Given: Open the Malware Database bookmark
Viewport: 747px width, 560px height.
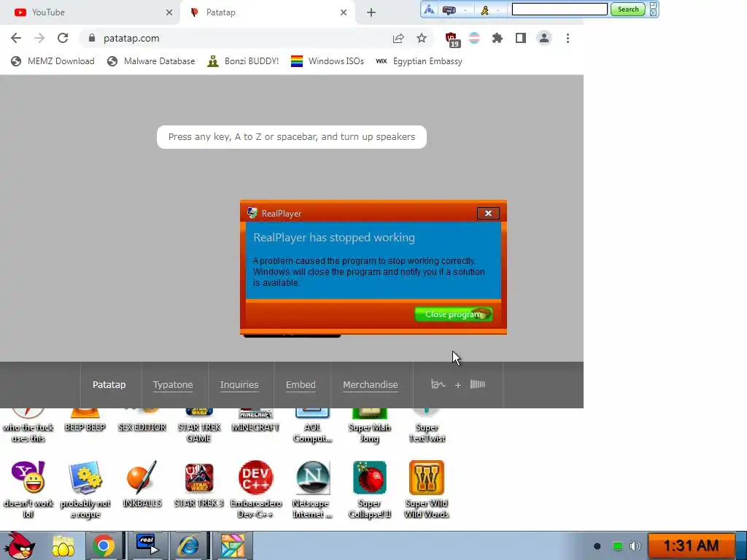Looking at the screenshot, I should 152,61.
